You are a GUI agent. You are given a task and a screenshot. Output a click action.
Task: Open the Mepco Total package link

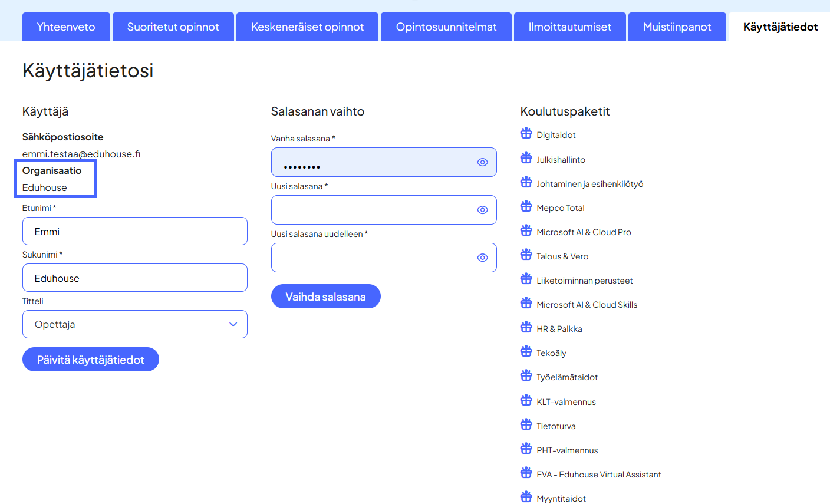pos(561,208)
